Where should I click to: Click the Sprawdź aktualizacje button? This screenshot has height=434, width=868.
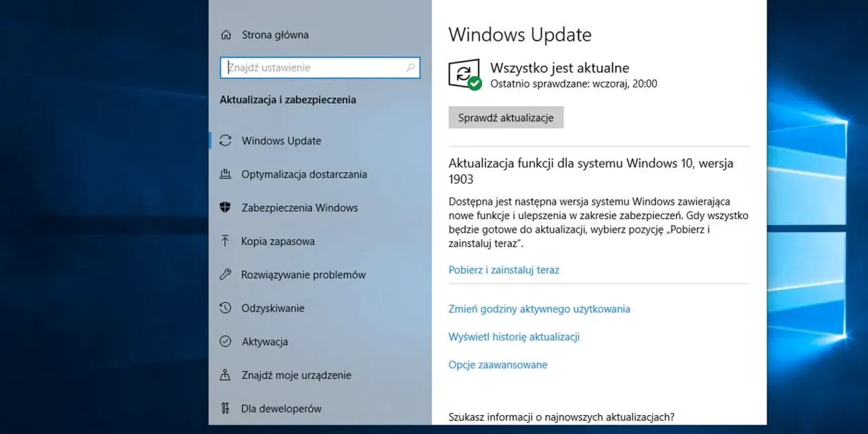(x=506, y=117)
